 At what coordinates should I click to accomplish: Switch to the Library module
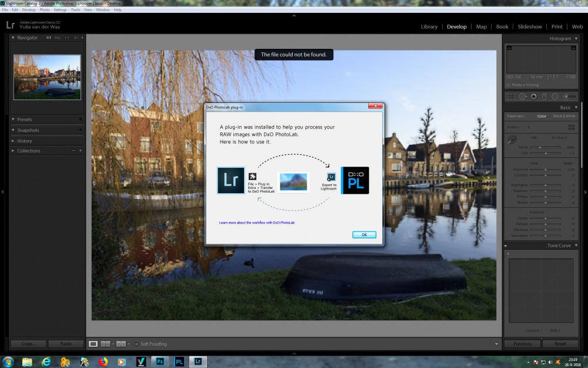[x=429, y=26]
